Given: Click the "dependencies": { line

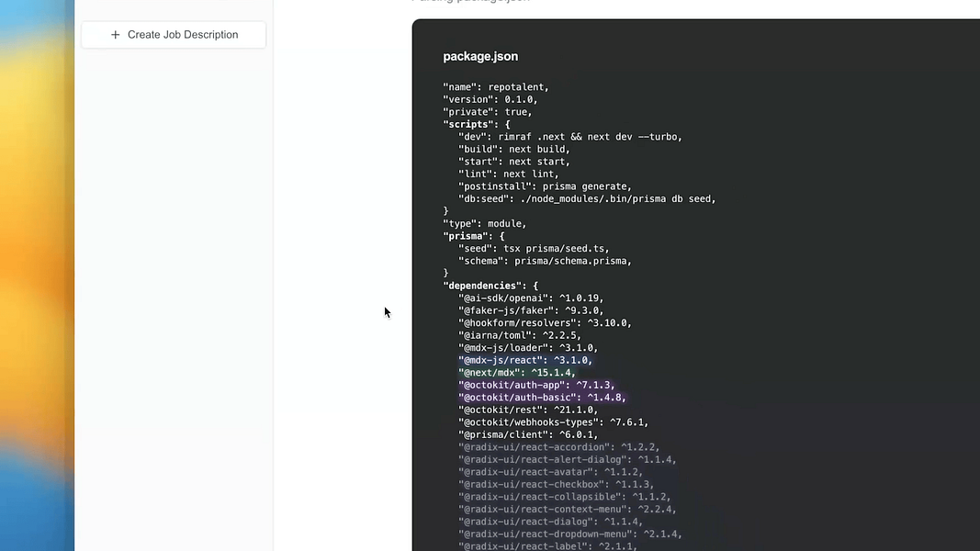Looking at the screenshot, I should (490, 286).
